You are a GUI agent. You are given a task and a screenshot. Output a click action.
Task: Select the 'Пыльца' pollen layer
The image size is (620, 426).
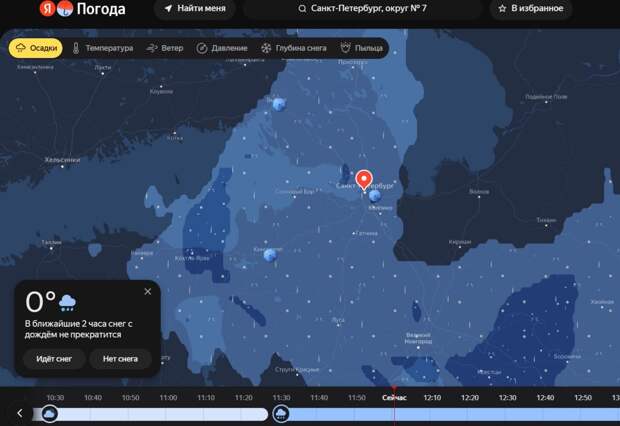tap(360, 48)
